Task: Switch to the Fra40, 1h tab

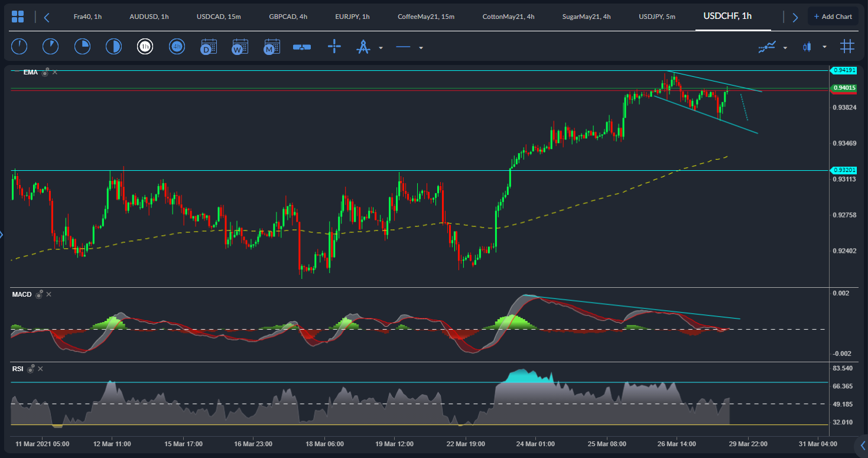Action: click(x=87, y=17)
